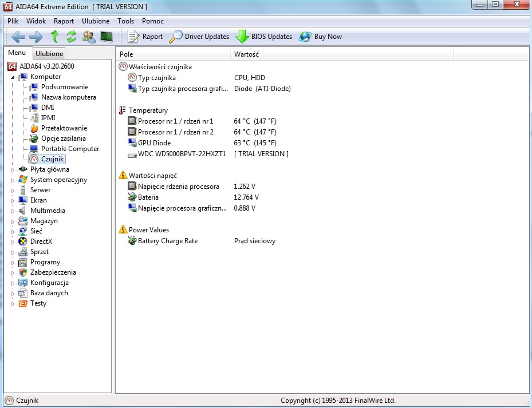Open the Widok menu
This screenshot has width=532, height=408.
click(36, 21)
